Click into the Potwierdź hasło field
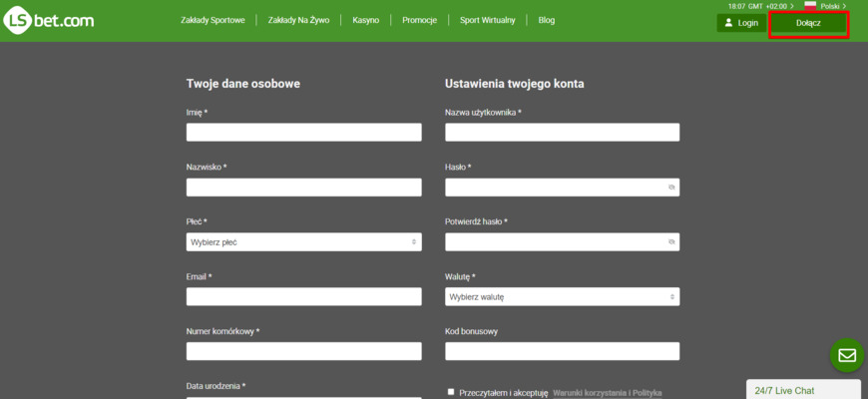The image size is (868, 399). [563, 241]
